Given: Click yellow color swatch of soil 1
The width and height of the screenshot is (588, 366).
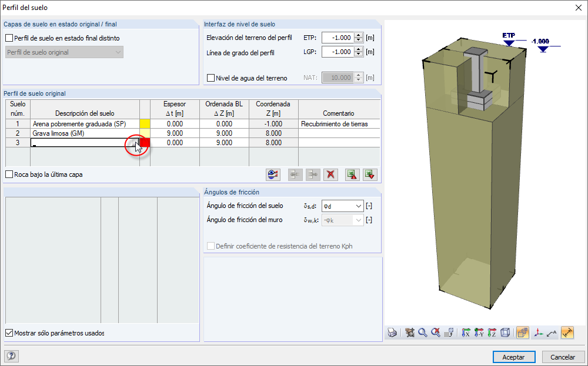Looking at the screenshot, I should pos(145,123).
